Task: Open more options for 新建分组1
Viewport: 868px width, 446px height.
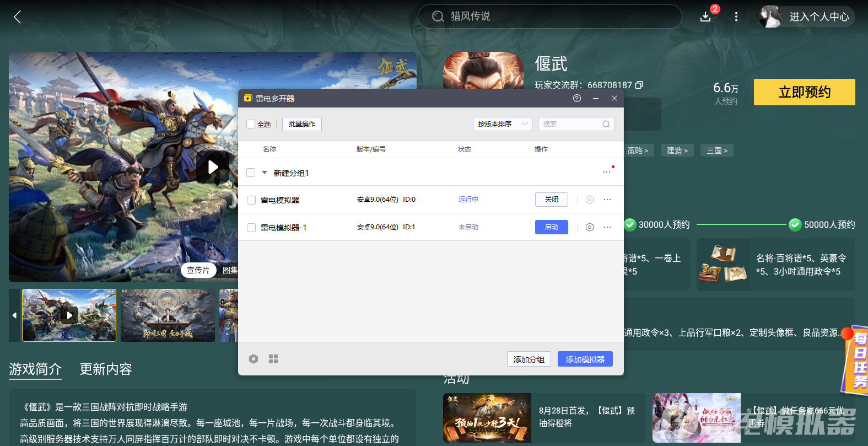Action: coord(607,172)
